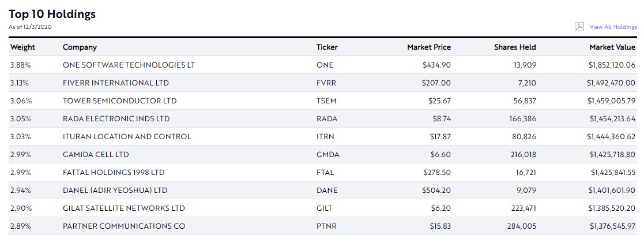The height and width of the screenshot is (242, 644).
Task: Click the Market Price column header
Action: click(x=428, y=47)
